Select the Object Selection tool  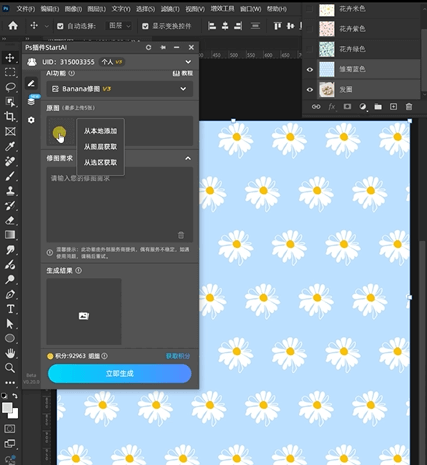10,102
